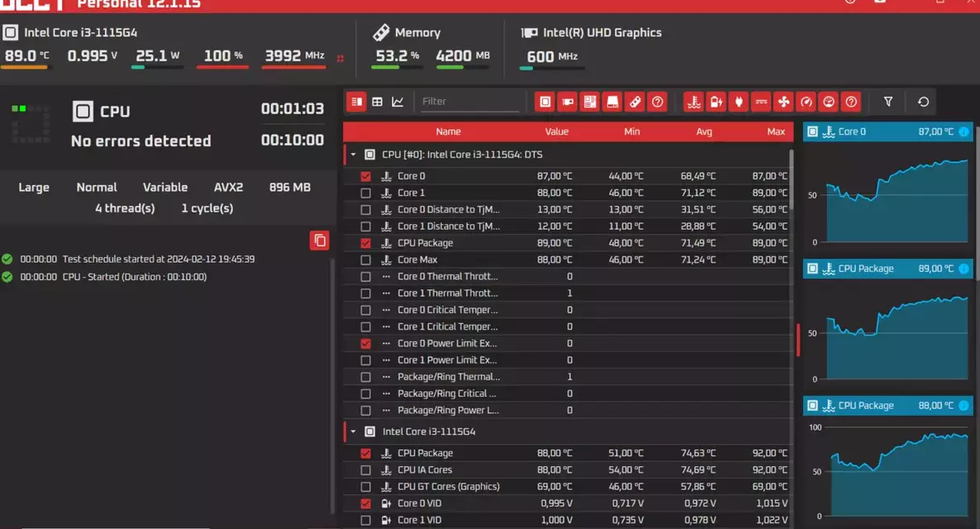The width and height of the screenshot is (980, 529).
Task: Check the CPU IA Cores checkbox
Action: [x=365, y=470]
